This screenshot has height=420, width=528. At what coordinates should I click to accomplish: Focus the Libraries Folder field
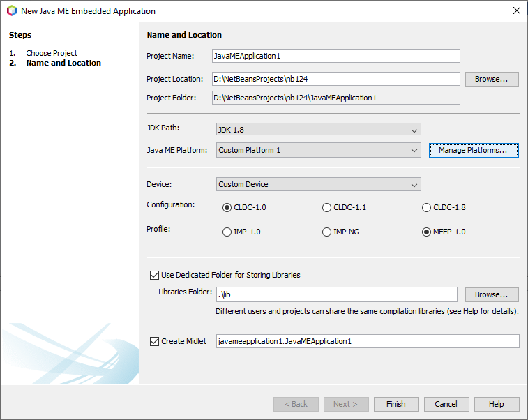click(337, 294)
